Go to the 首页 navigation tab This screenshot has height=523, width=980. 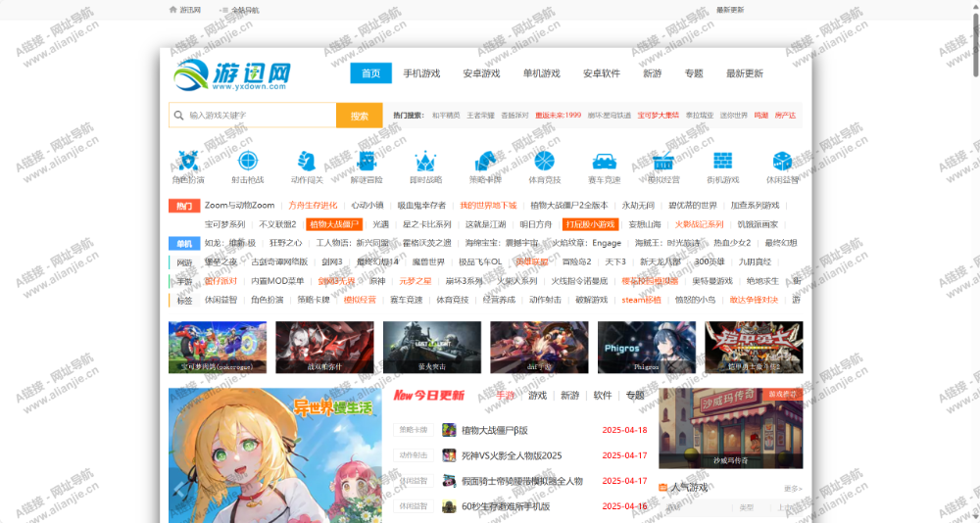[371, 73]
